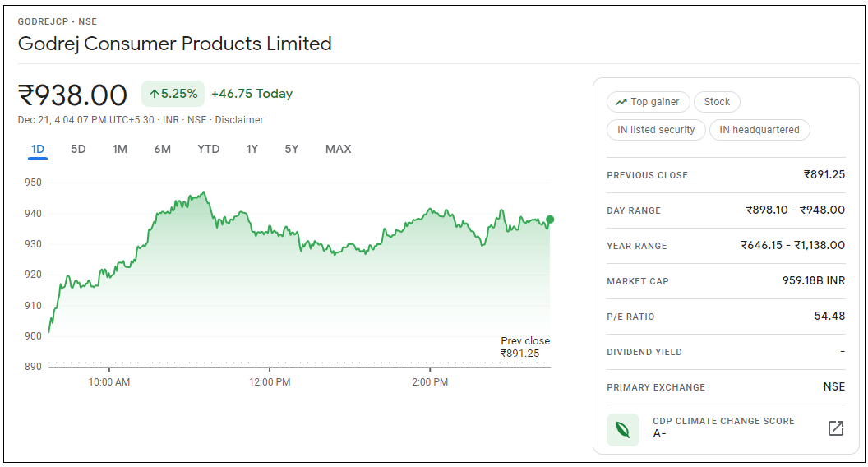Viewport: 868px width, 467px height.
Task: Click the Dec 21 timestamp text
Action: (85, 120)
